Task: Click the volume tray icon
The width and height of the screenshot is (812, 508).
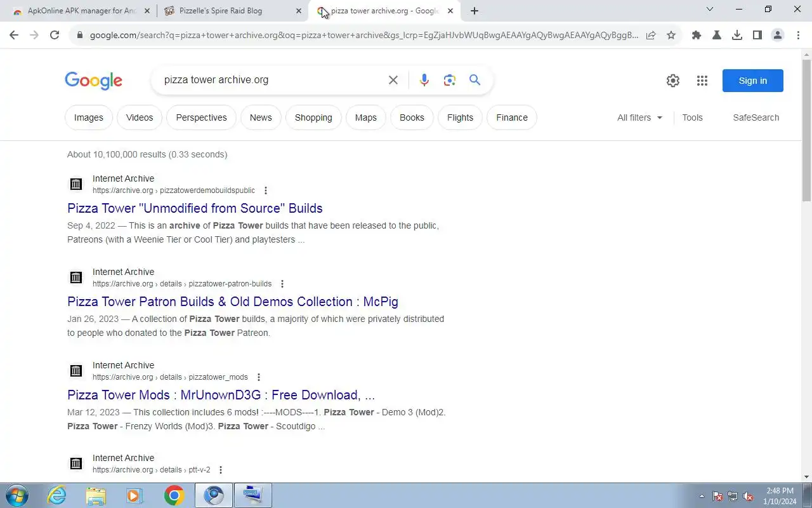Action: 749,497
